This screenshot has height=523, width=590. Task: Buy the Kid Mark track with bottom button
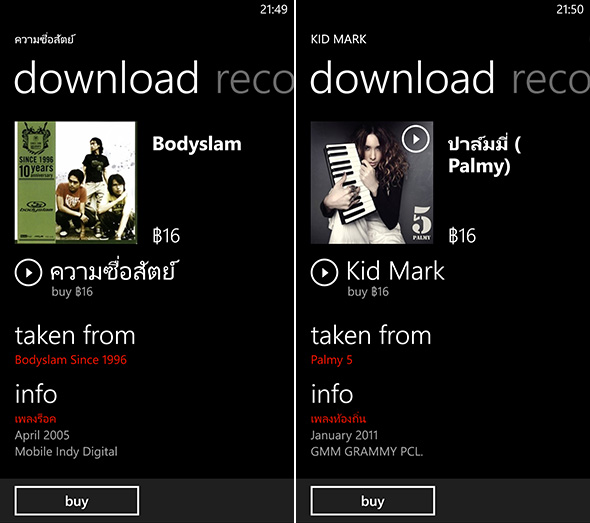click(x=373, y=501)
